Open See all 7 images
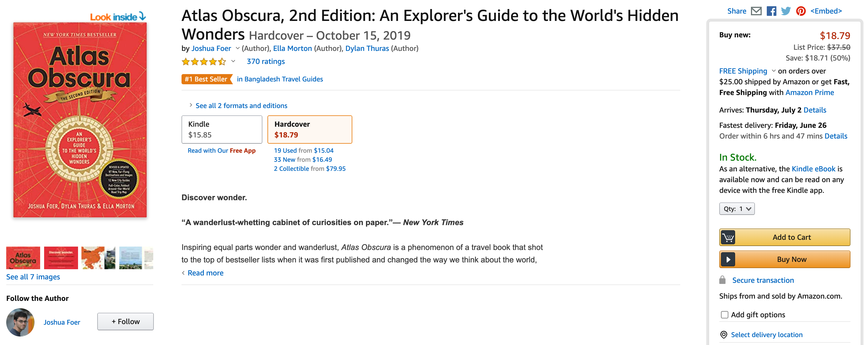 coord(33,277)
